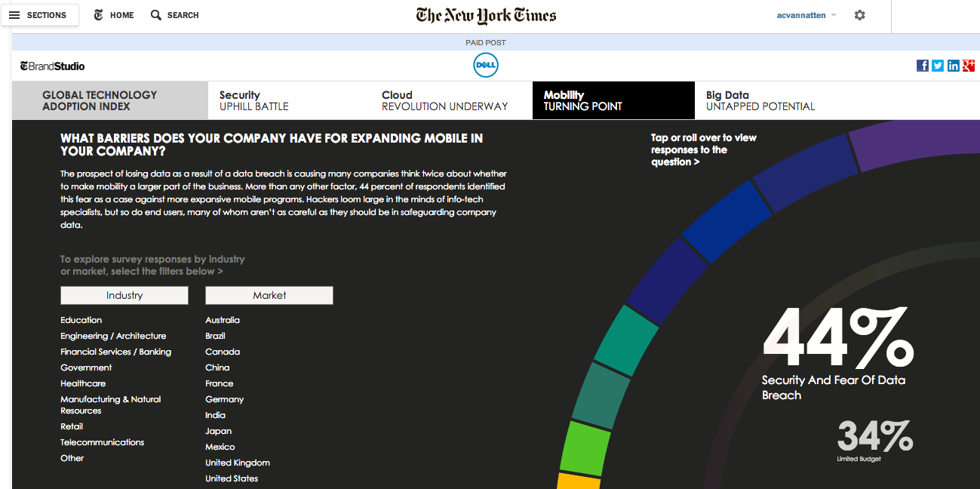This screenshot has width=980, height=489.
Task: Filter by Healthcare industry
Action: coord(83,383)
